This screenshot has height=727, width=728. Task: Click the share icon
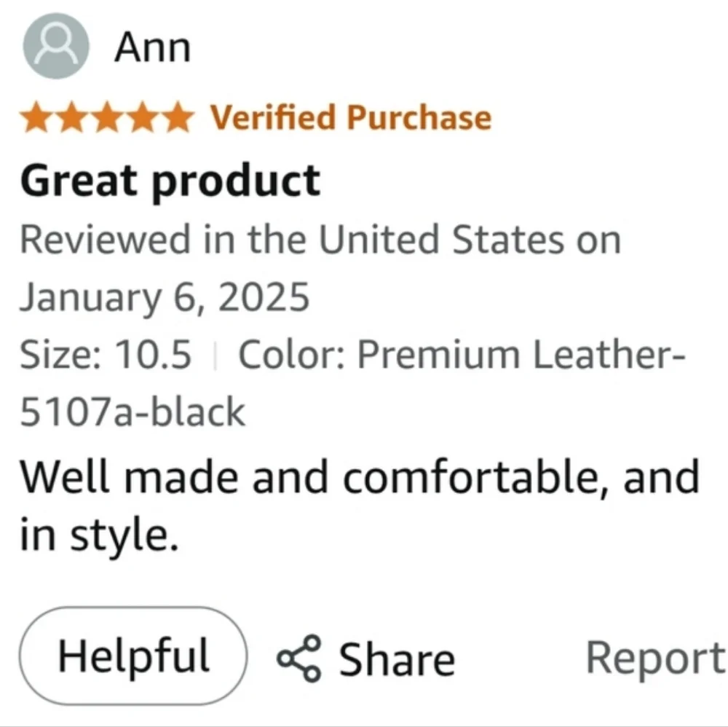298,657
